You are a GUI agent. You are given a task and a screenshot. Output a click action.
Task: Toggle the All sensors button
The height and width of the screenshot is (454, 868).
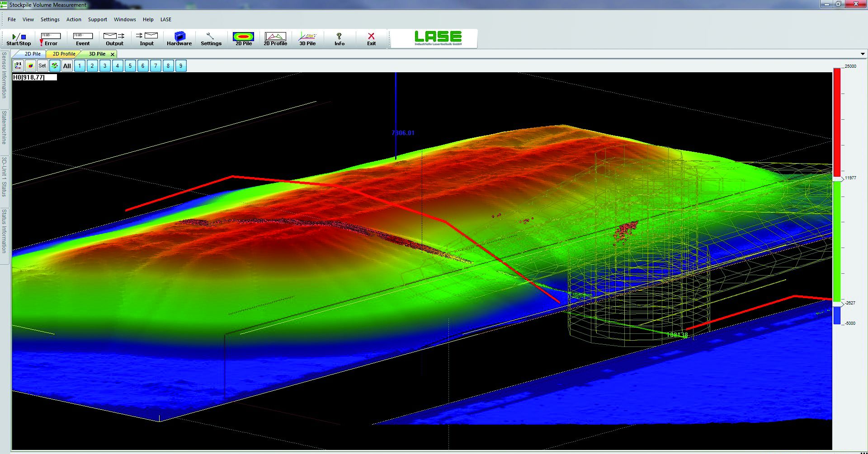pos(67,66)
